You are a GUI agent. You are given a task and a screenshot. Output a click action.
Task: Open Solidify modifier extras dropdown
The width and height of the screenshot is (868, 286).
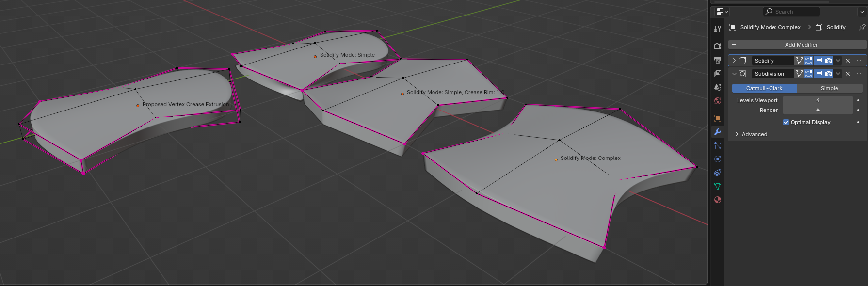pos(838,61)
